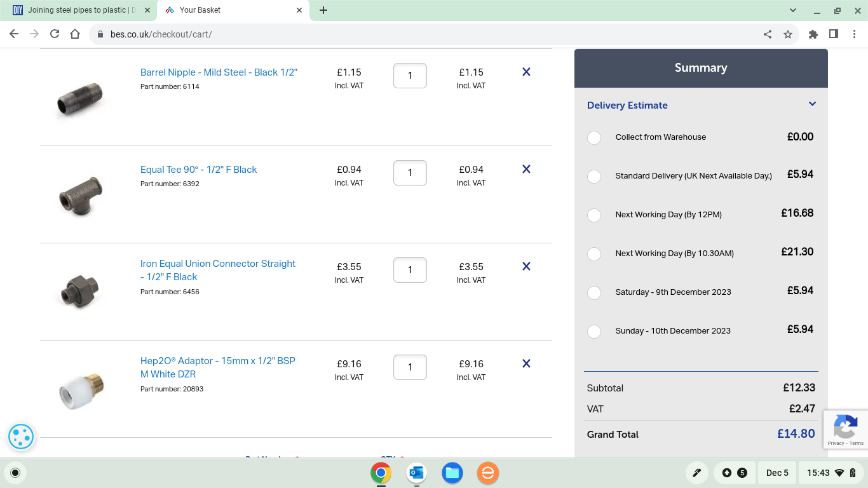Share this page icon in address bar
Screen dimensions: 868x488
point(768,34)
